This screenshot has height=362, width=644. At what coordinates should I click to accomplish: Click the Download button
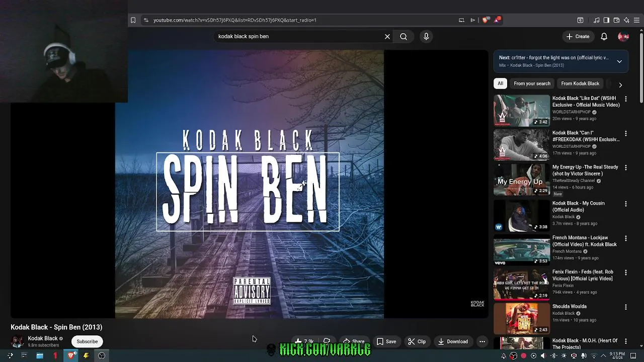453,341
